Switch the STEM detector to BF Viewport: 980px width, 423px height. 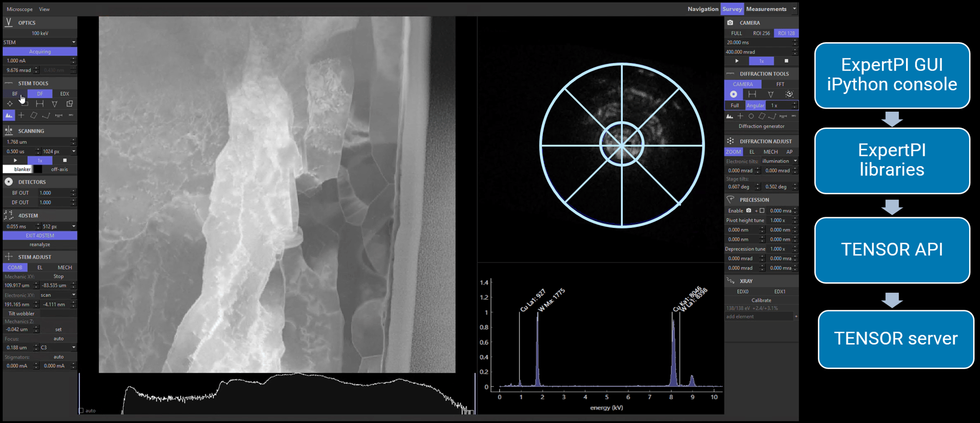(x=15, y=94)
